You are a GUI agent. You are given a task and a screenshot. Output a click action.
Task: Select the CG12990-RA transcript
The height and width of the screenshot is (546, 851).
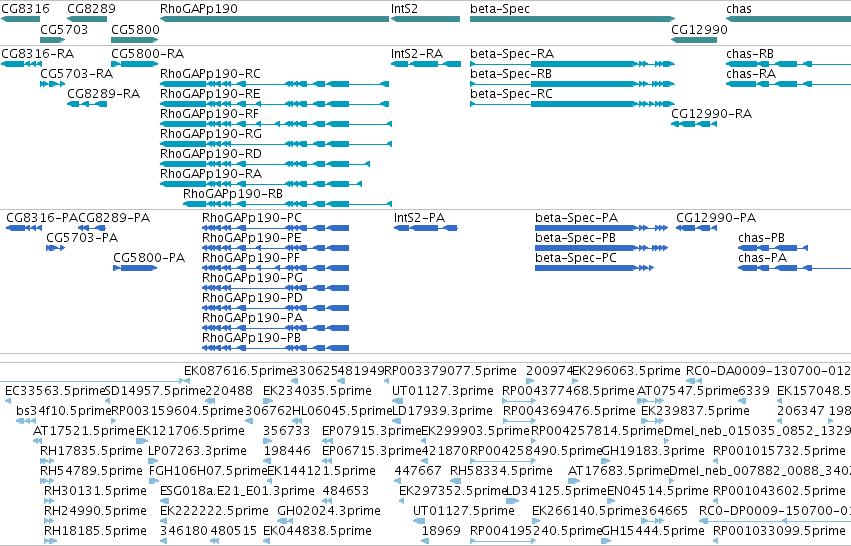coord(694,124)
